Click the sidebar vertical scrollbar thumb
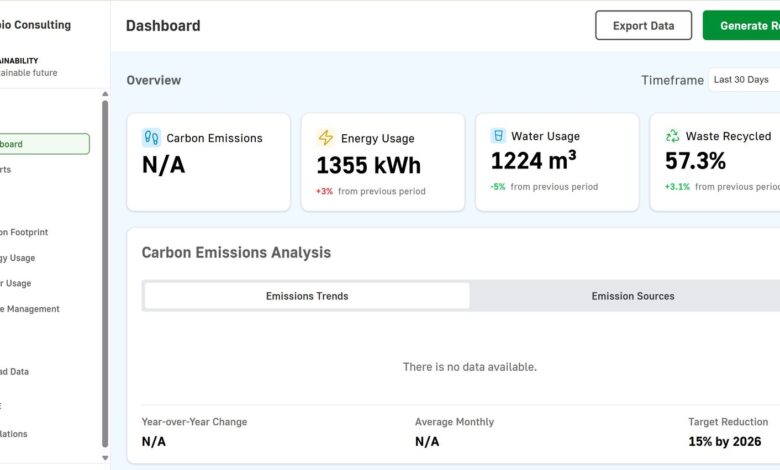 [x=105, y=270]
